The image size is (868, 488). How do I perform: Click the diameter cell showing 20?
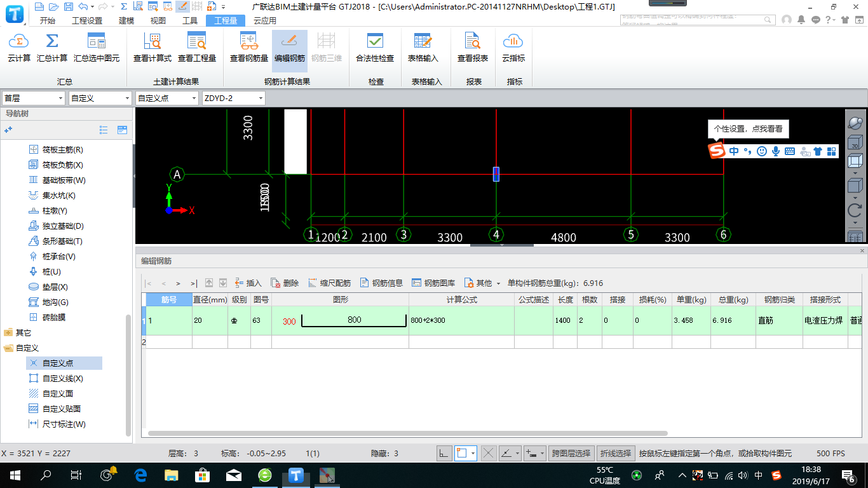pos(210,321)
